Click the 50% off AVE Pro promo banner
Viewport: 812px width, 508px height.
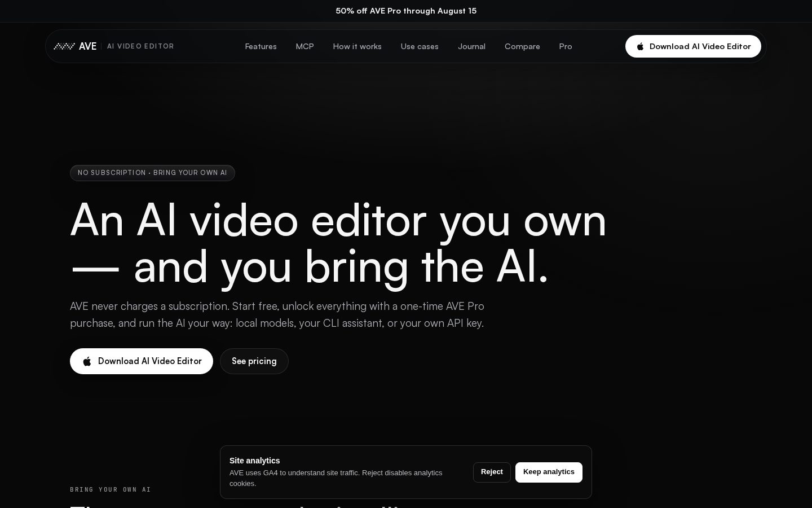click(x=406, y=11)
